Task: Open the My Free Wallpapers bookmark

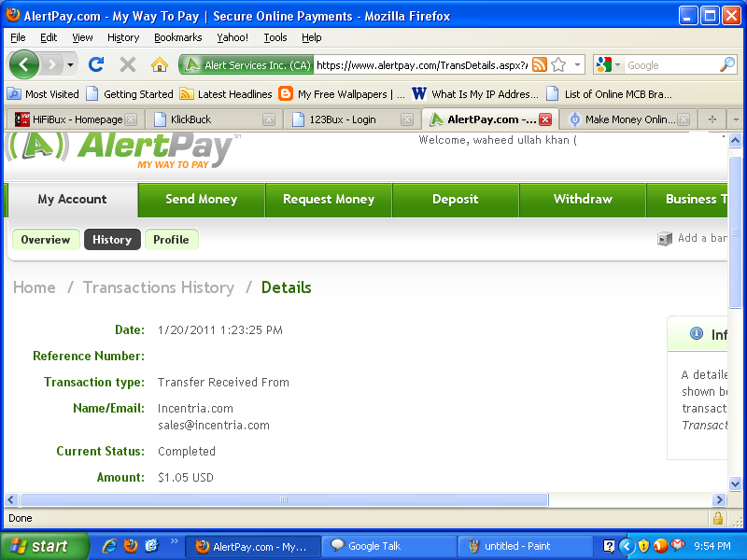Action: 342,94
